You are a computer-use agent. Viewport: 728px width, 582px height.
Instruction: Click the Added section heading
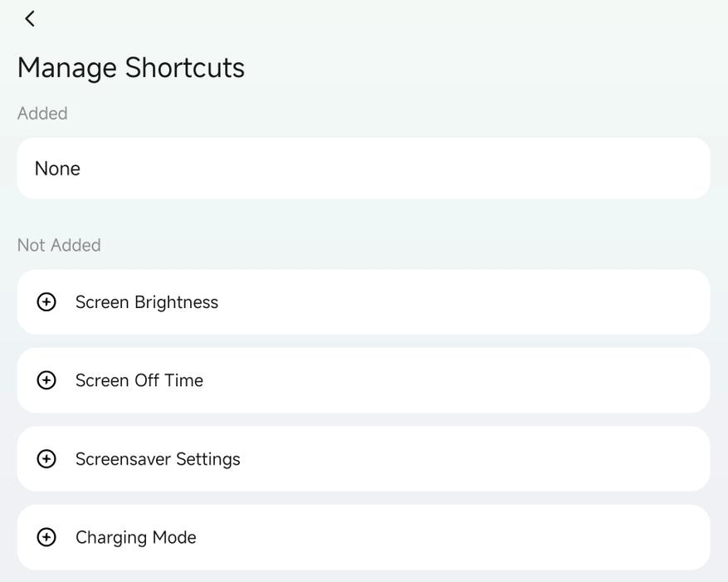[42, 114]
